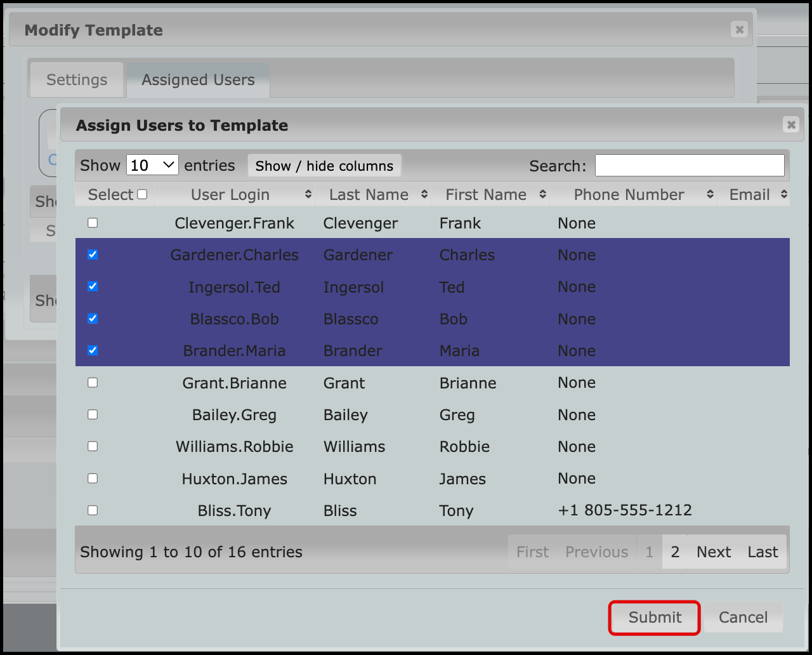Sort table by Phone Number column
Screen dimensions: 812x655
point(629,195)
